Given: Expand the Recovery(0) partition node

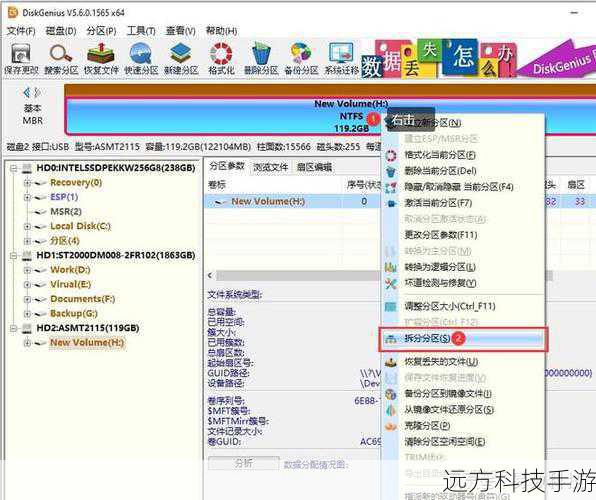Looking at the screenshot, I should (x=27, y=183).
